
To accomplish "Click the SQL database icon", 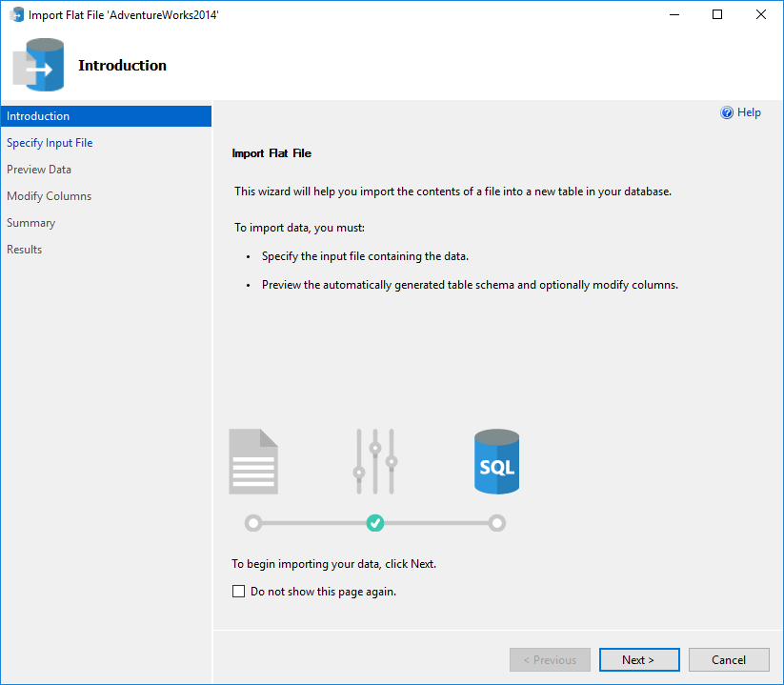I will (496, 461).
